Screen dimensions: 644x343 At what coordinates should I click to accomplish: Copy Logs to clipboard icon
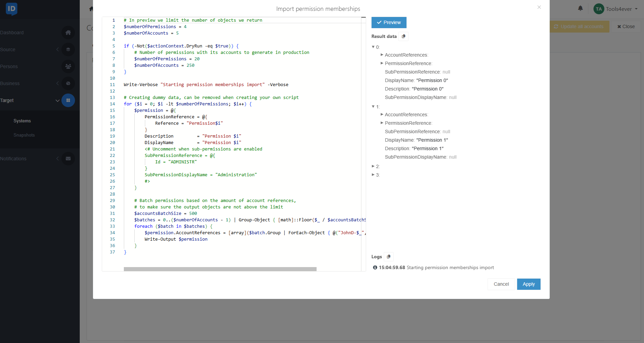389,257
